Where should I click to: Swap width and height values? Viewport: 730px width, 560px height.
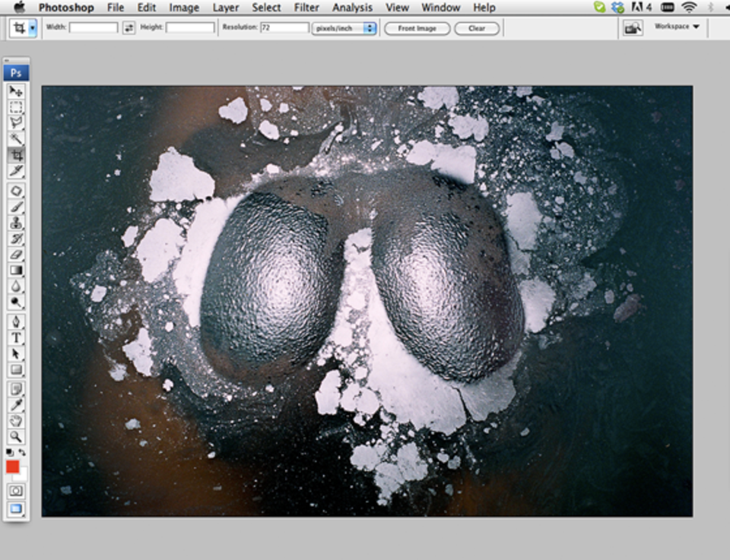pos(129,27)
